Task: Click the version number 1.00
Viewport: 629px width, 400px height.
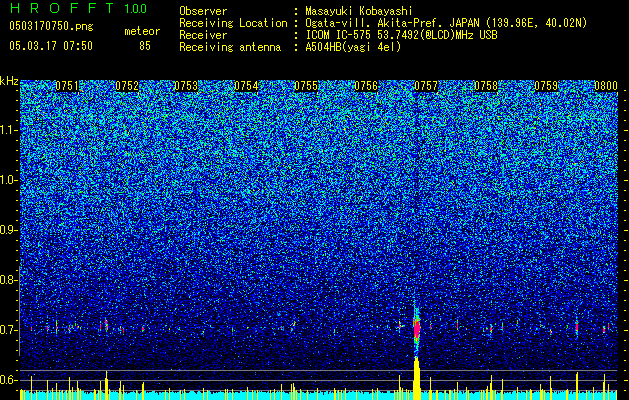Action: point(136,8)
